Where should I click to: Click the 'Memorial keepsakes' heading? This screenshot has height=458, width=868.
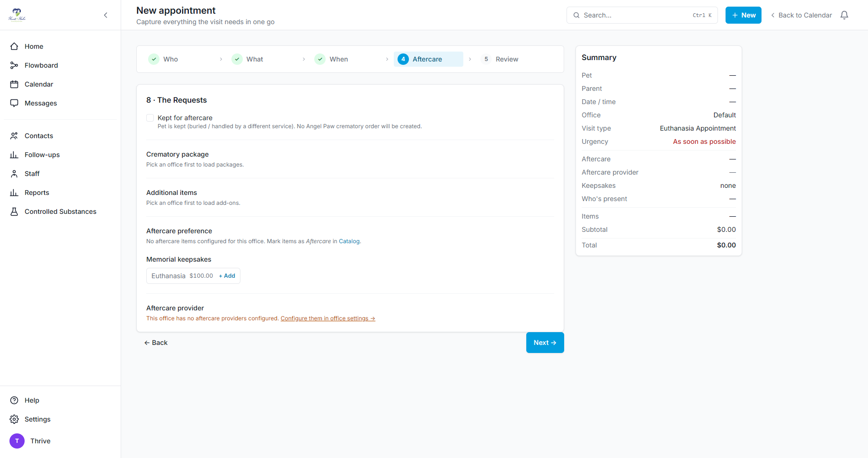[x=179, y=259]
